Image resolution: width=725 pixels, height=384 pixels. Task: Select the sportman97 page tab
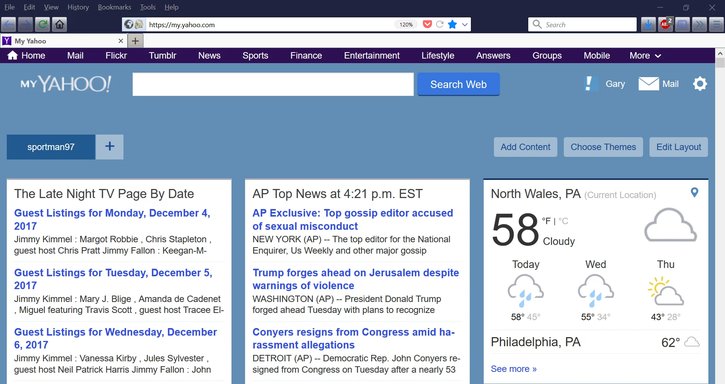point(51,147)
